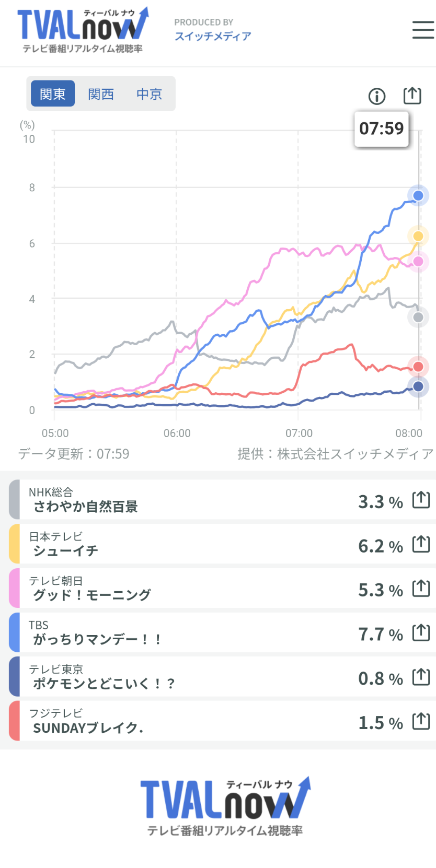Switch to the 中京 region tab
Viewport: 436px width, 868px height.
coord(149,94)
